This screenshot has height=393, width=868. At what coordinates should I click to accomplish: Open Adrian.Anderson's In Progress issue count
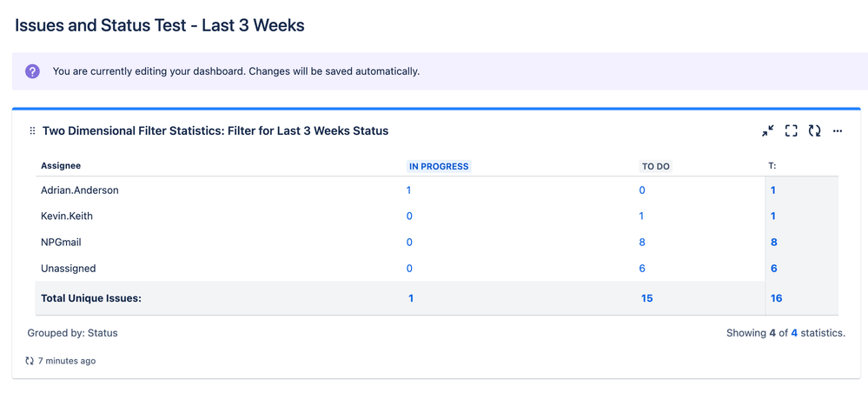coord(408,190)
